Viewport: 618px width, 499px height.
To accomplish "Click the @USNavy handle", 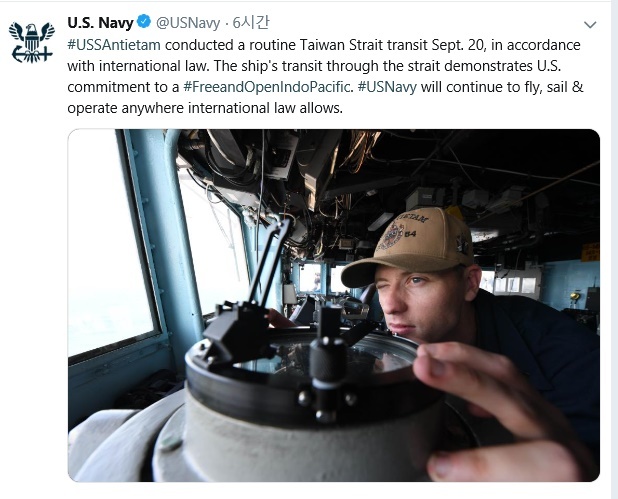I will coord(188,23).
